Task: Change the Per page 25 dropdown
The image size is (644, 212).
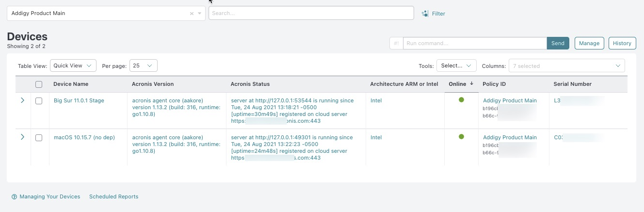Action: (x=143, y=65)
